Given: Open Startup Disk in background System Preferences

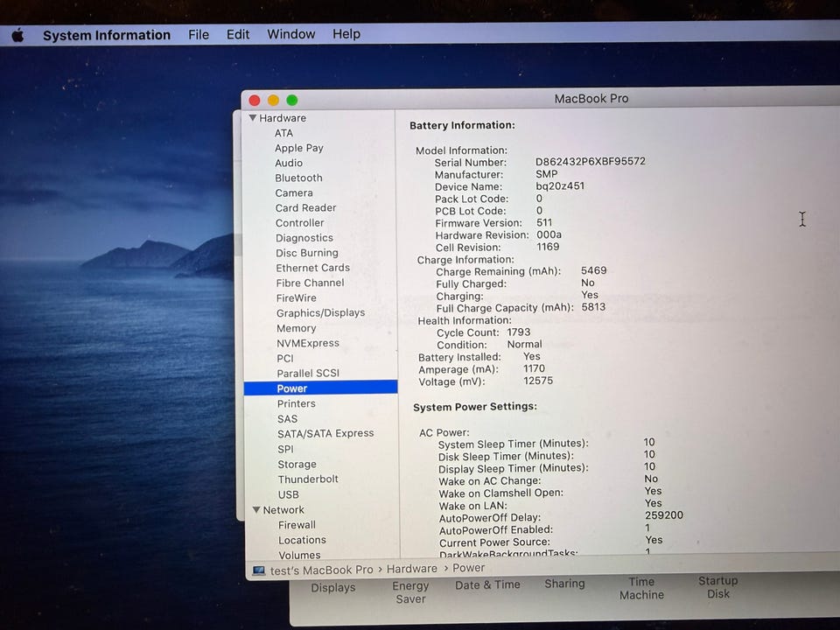Looking at the screenshot, I should click(717, 587).
